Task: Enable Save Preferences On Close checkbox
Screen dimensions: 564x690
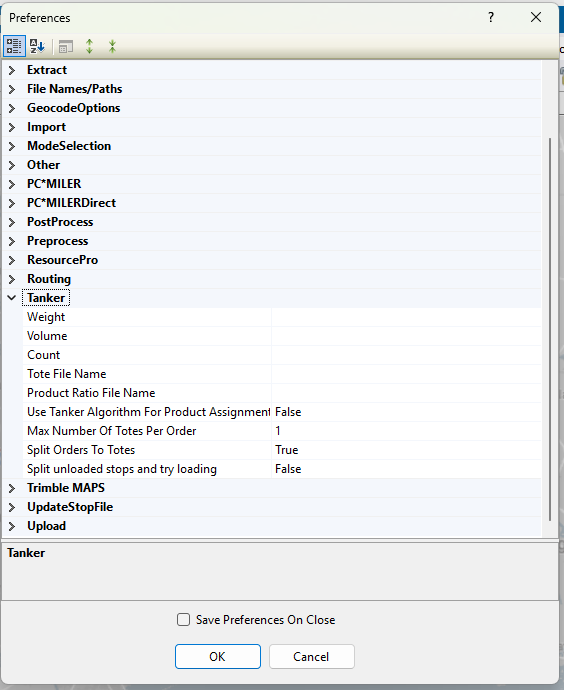Action: pos(183,620)
